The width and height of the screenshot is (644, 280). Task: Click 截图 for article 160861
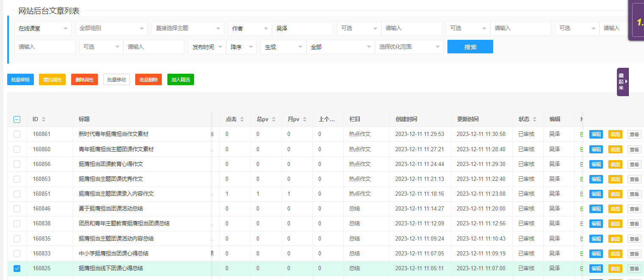[615, 134]
